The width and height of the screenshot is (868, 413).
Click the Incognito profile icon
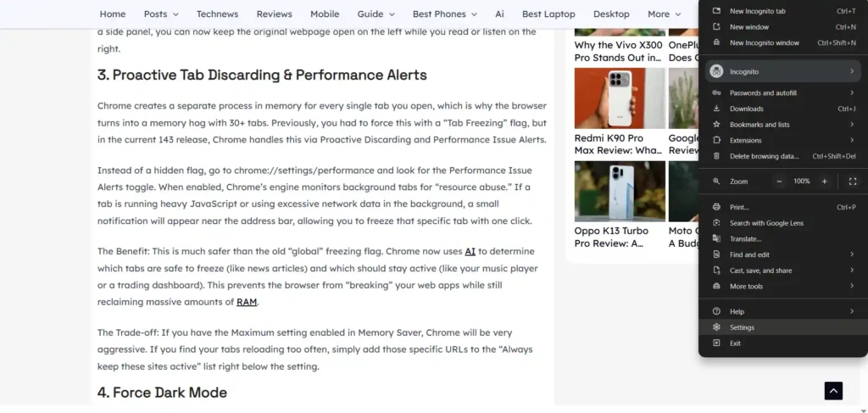click(716, 71)
